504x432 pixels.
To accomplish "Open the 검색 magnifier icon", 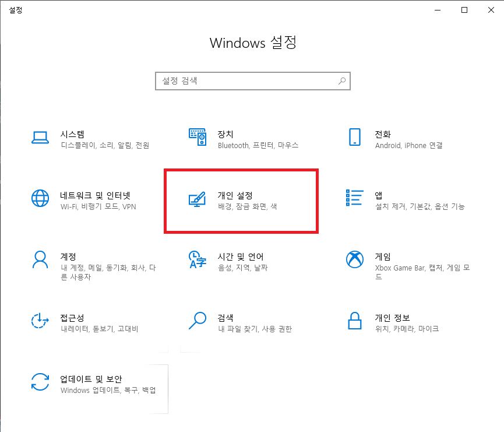I will (x=198, y=321).
